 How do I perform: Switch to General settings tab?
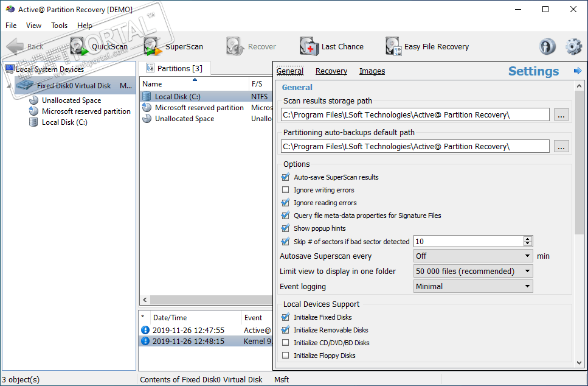290,71
